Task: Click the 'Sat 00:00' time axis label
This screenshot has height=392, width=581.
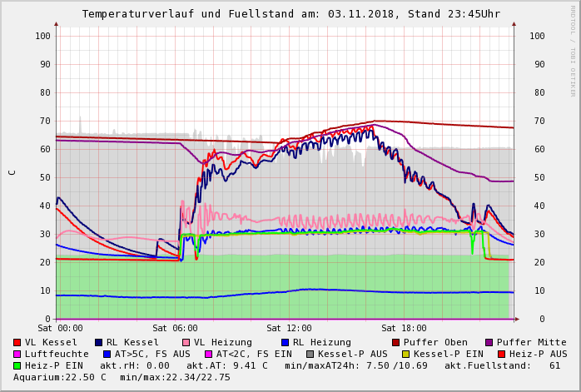Action: (x=60, y=328)
